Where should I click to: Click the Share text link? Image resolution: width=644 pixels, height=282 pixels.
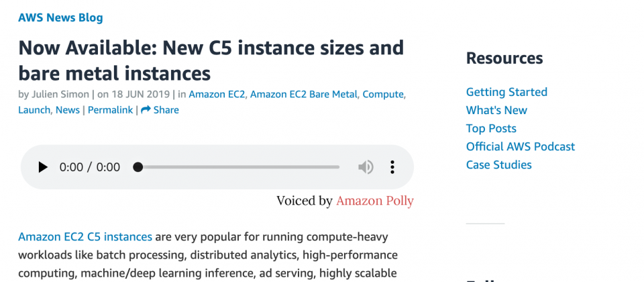(166, 109)
